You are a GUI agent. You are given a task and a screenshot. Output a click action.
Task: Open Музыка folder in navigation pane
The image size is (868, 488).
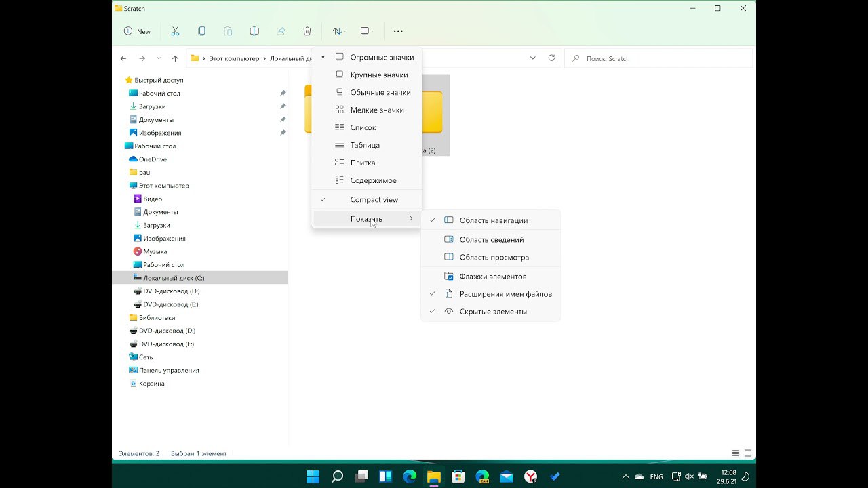[151, 251]
